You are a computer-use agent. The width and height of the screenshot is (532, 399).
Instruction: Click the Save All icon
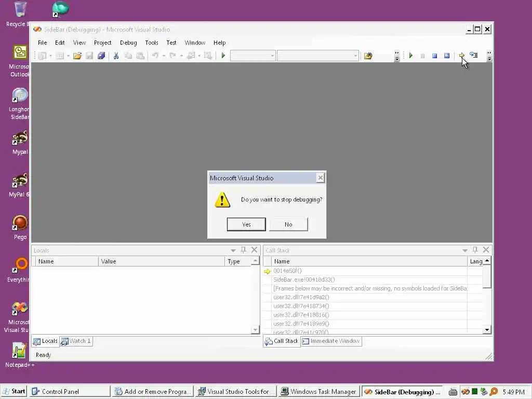point(101,56)
